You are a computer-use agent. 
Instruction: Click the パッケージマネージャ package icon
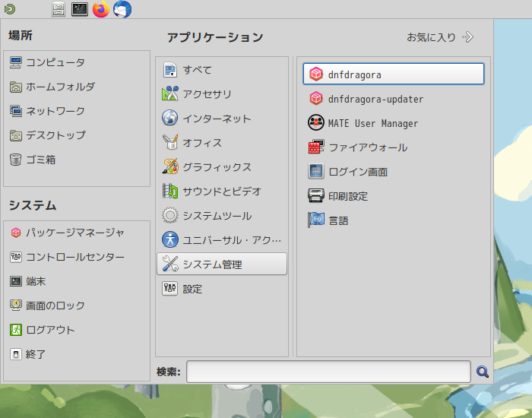[16, 233]
